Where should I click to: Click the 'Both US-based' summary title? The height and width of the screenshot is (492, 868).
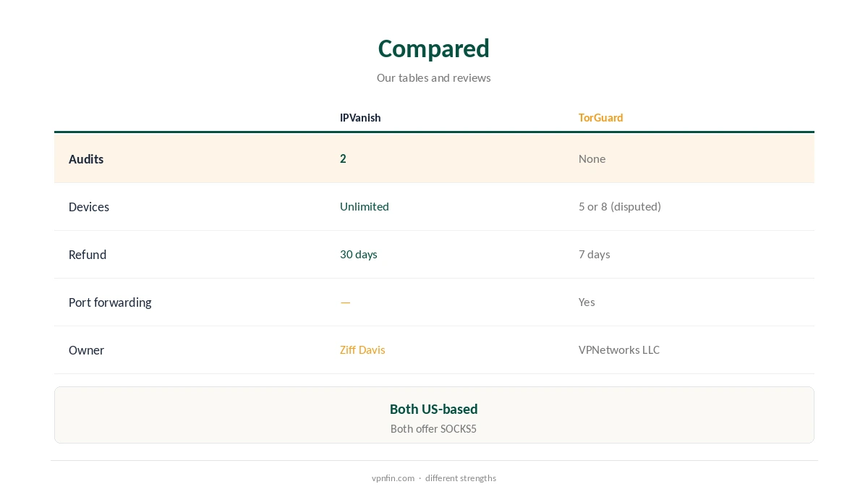tap(434, 409)
